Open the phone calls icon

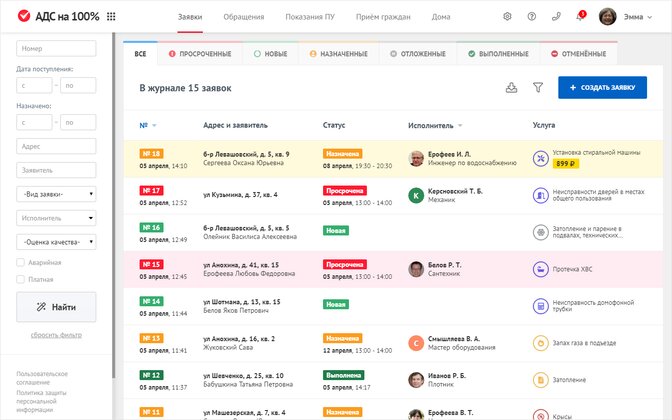tap(556, 17)
